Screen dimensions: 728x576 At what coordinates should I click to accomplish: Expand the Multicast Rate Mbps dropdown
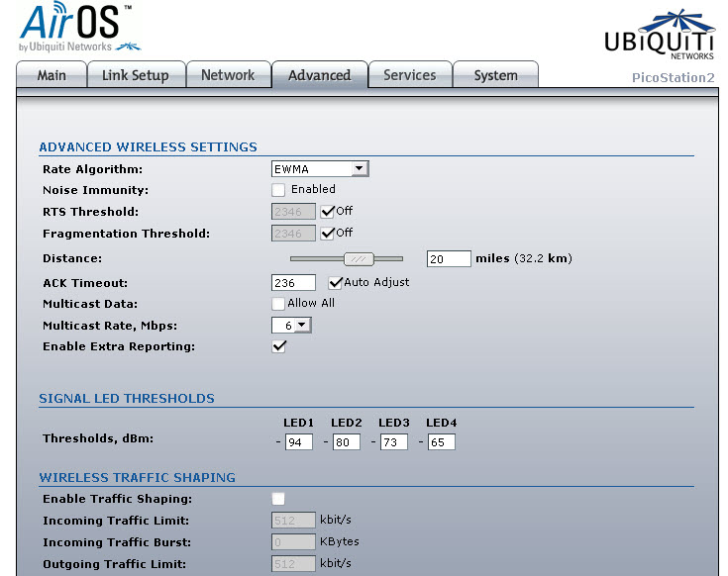pos(291,326)
